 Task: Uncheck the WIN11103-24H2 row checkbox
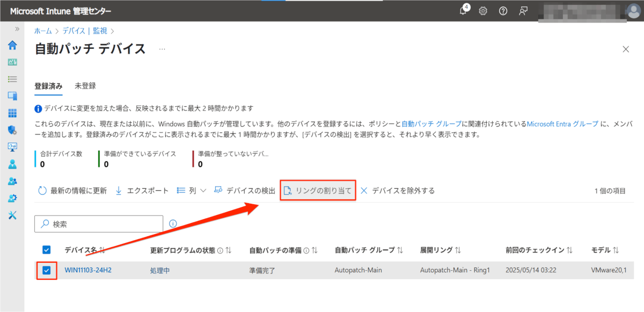click(47, 270)
